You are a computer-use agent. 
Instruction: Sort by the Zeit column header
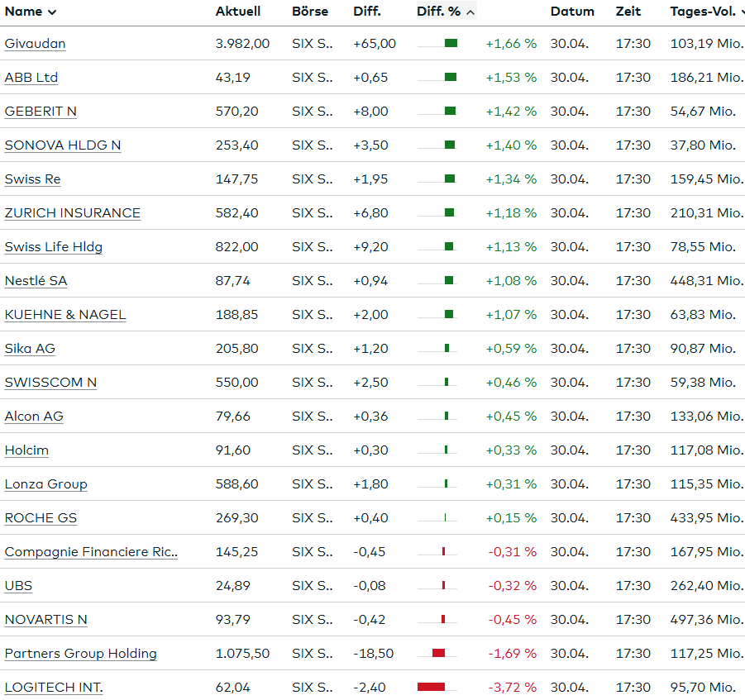(x=628, y=12)
